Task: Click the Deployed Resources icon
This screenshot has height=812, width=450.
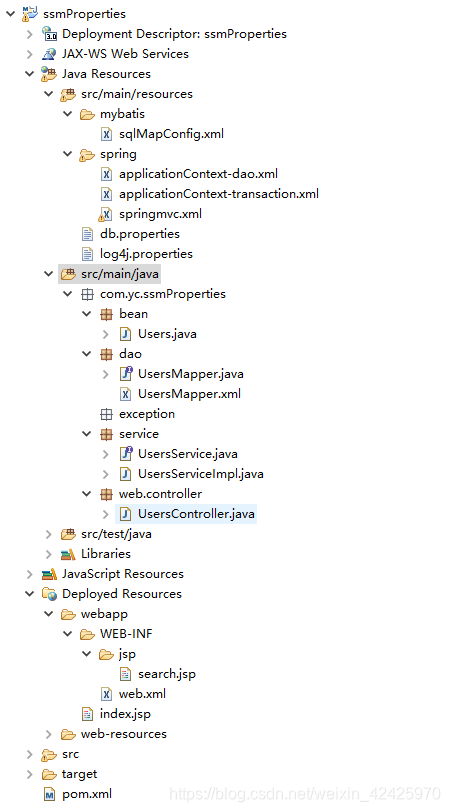Action: (x=49, y=594)
